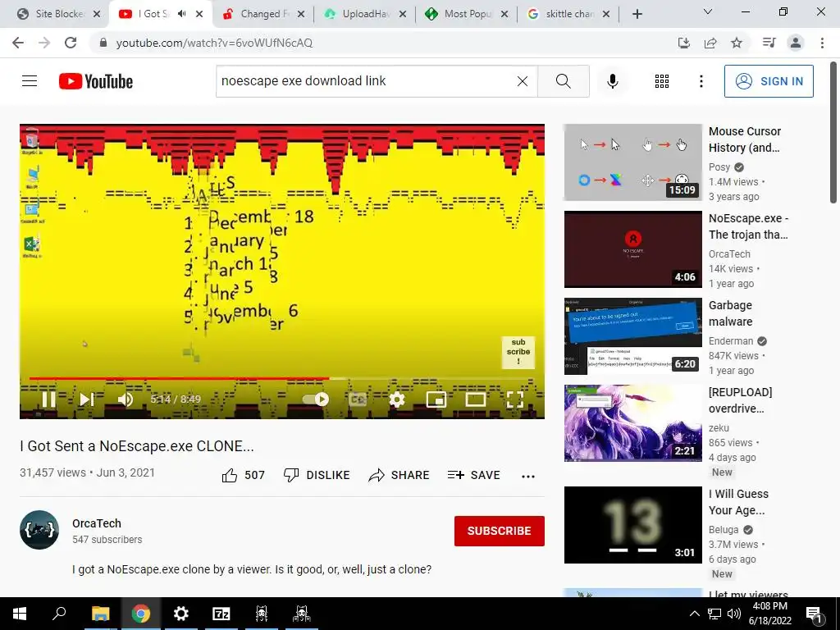Open the OrcaTech channel avatar

39,530
